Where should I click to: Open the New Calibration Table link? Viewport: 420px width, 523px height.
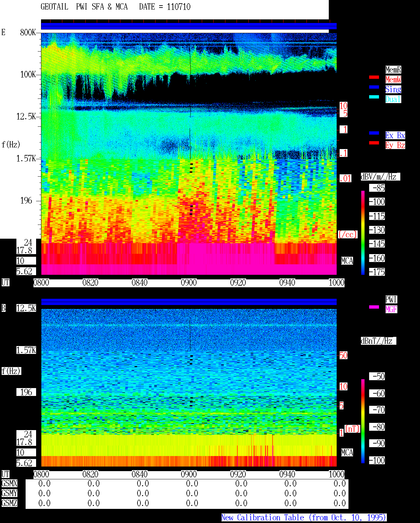[x=304, y=517]
